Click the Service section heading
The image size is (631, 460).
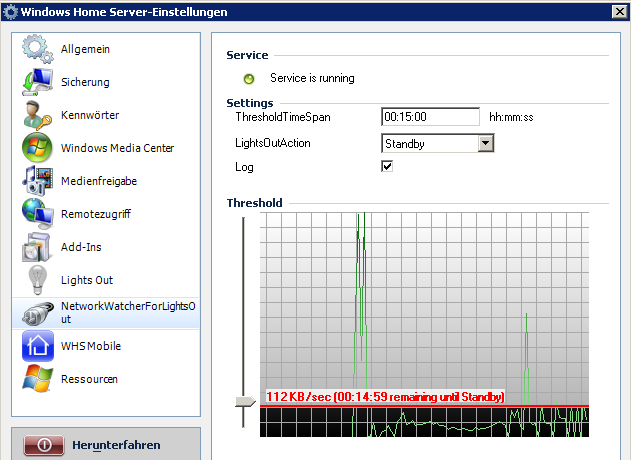pyautogui.click(x=247, y=55)
